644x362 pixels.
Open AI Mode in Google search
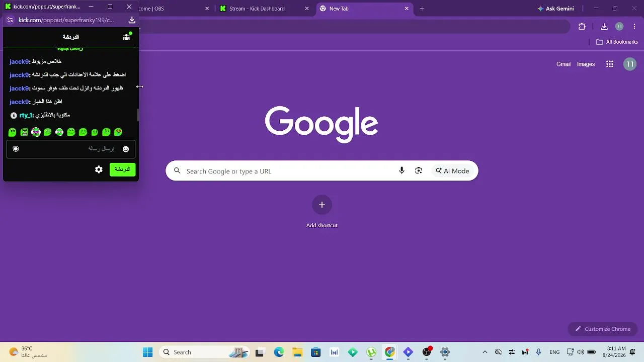tap(452, 171)
